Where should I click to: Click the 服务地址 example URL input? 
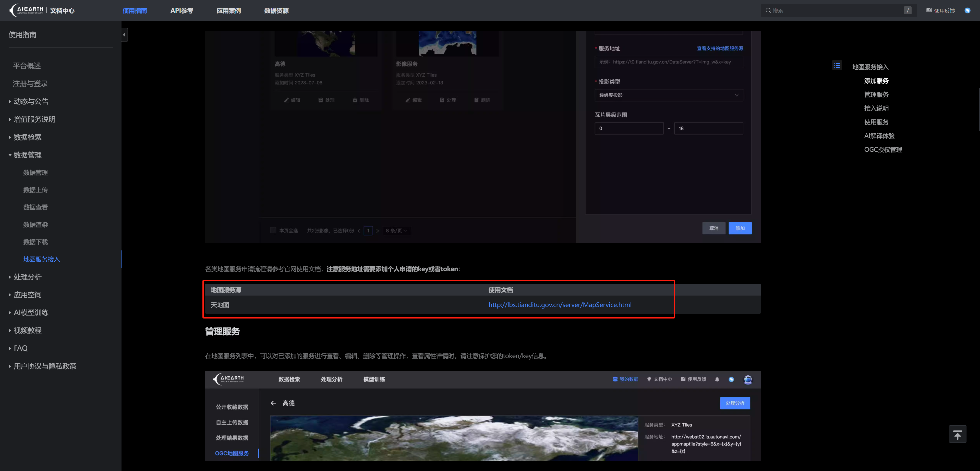point(668,62)
